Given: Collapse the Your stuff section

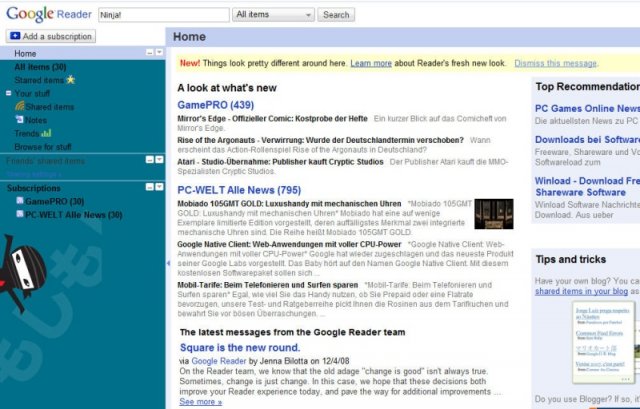Looking at the screenshot, I should tap(7, 94).
